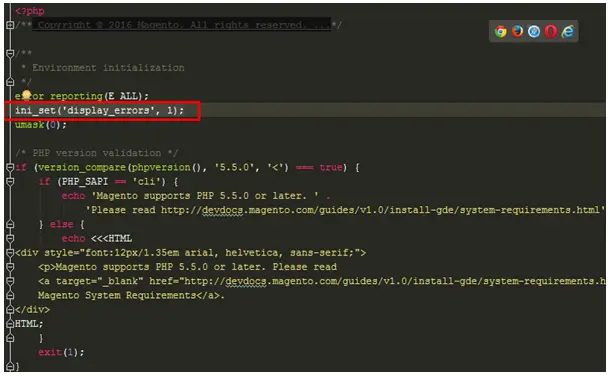The height and width of the screenshot is (376, 614).
Task: Expand the folded Copyright comment block
Action: tap(10, 25)
